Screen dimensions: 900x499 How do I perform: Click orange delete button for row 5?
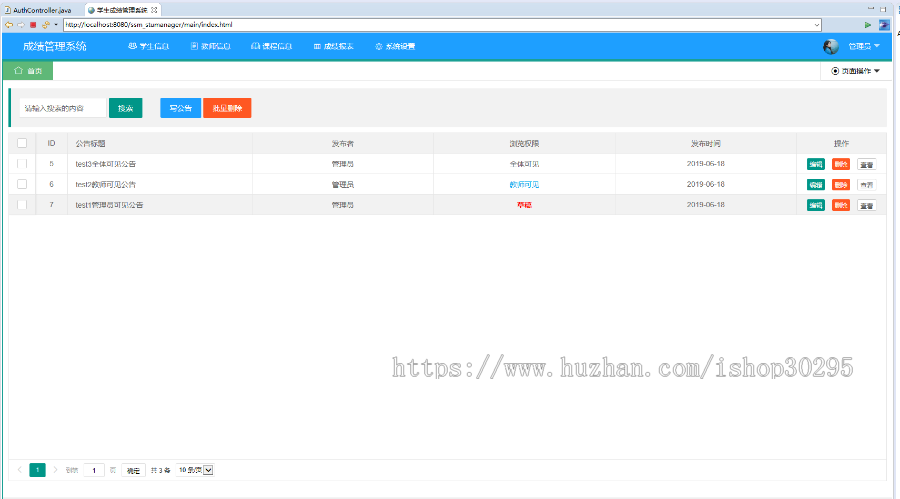click(841, 164)
